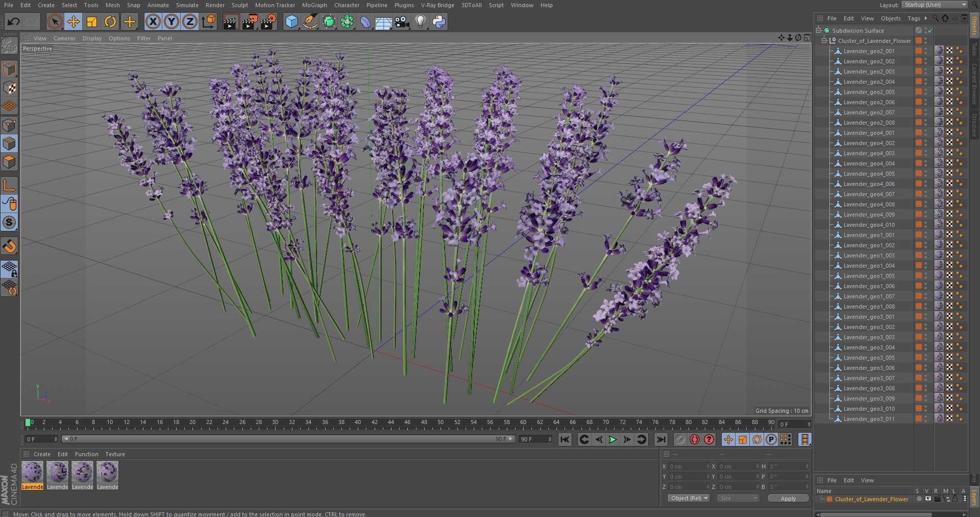
Task: Open the MoGraph menu
Action: click(314, 5)
